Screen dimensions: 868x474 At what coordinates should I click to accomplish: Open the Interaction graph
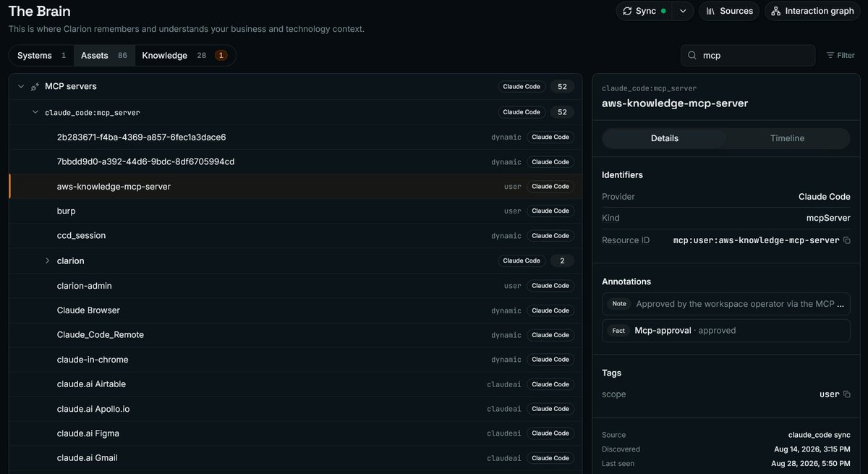coord(812,11)
